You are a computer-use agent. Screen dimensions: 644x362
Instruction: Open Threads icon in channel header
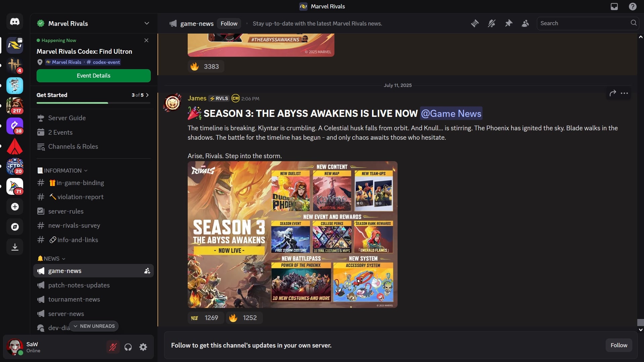click(x=475, y=23)
